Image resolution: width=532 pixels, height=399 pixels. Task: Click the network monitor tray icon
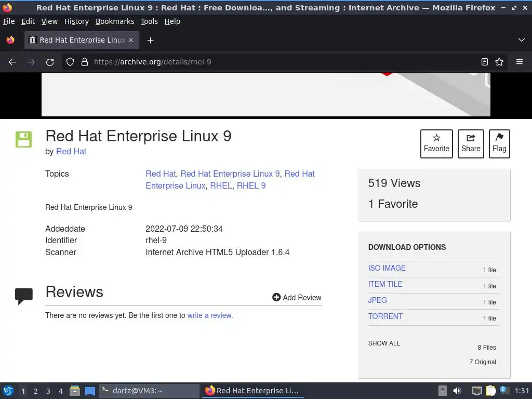click(x=477, y=391)
